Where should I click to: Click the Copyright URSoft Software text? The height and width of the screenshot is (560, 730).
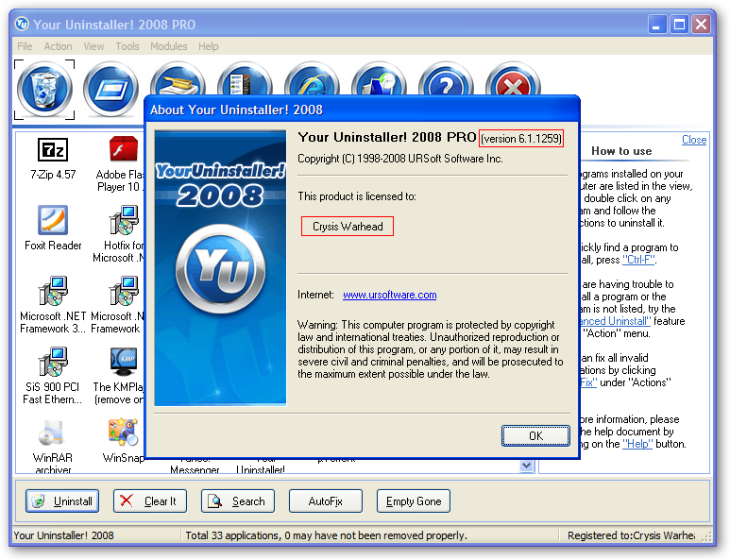(x=399, y=159)
